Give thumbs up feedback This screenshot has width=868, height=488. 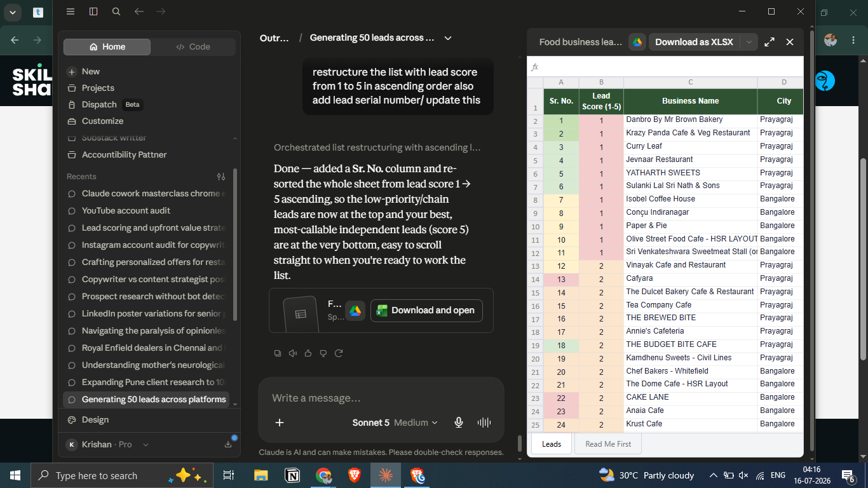[308, 353]
